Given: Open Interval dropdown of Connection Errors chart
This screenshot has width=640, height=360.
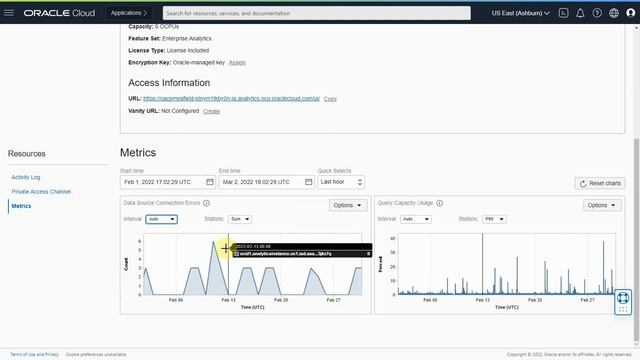Looking at the screenshot, I should click(161, 219).
